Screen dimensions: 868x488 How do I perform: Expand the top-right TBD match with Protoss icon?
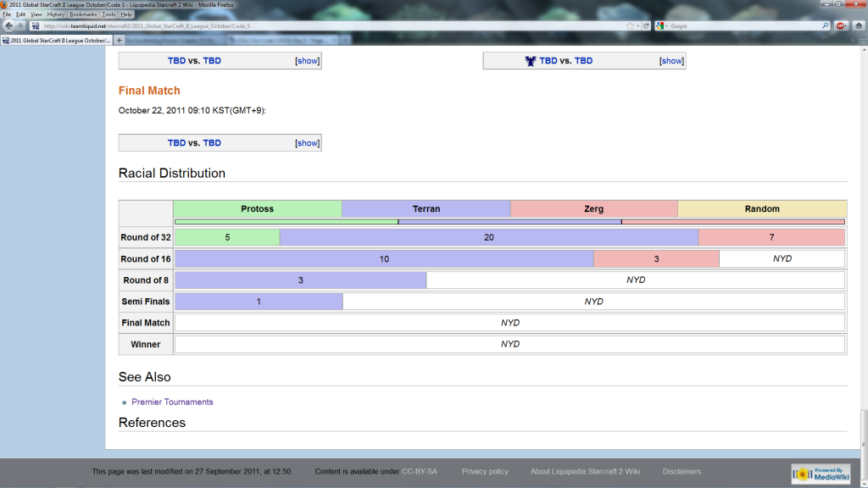672,61
